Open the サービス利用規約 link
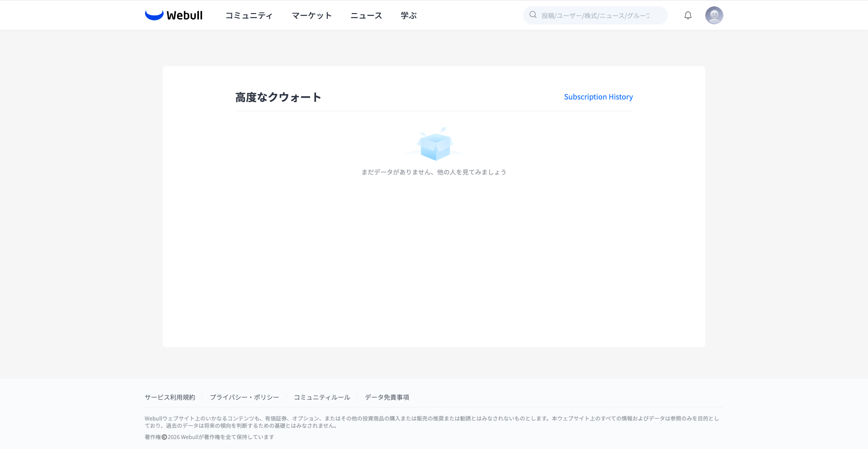 pyautogui.click(x=170, y=397)
